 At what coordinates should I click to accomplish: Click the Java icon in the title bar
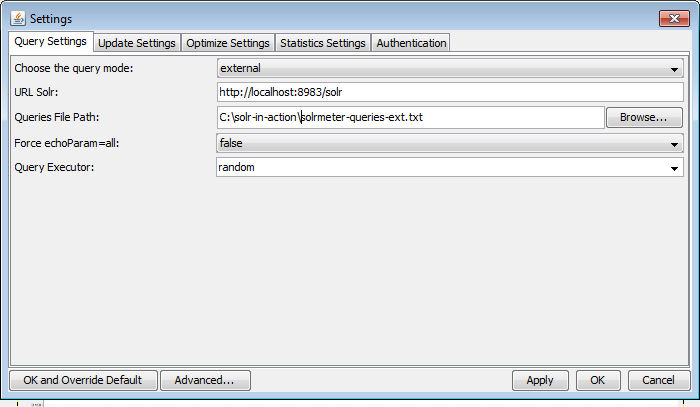pos(17,18)
